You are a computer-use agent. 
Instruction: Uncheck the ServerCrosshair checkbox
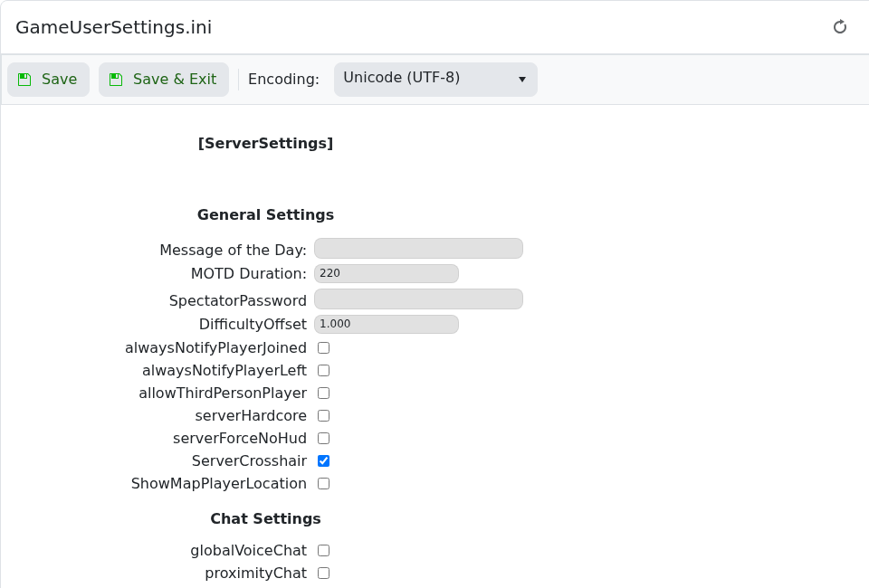[324, 460]
